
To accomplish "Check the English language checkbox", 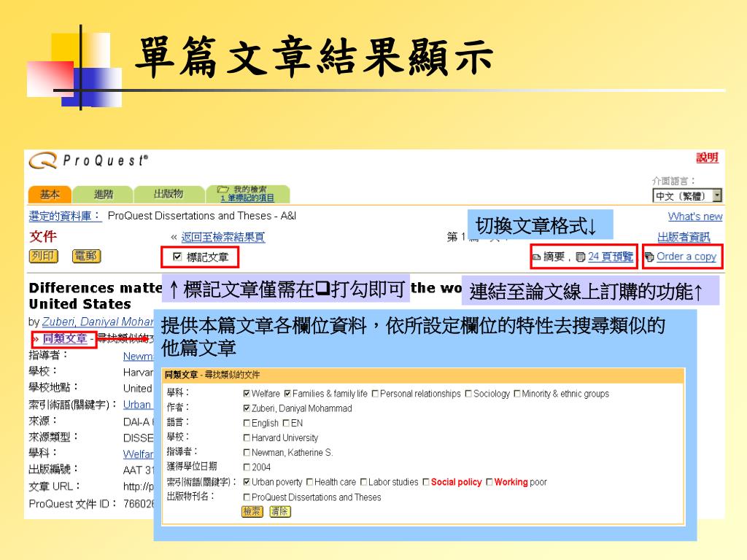I will click(247, 424).
